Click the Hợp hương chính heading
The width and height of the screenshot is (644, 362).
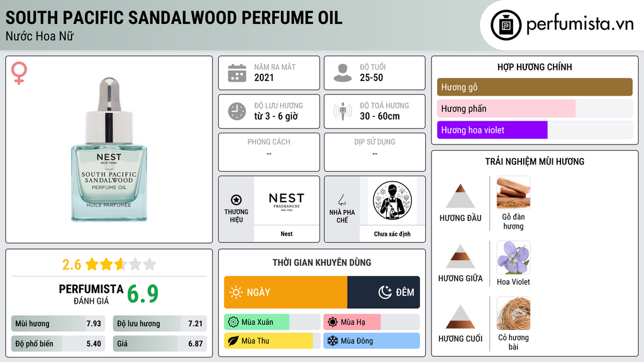pos(535,67)
